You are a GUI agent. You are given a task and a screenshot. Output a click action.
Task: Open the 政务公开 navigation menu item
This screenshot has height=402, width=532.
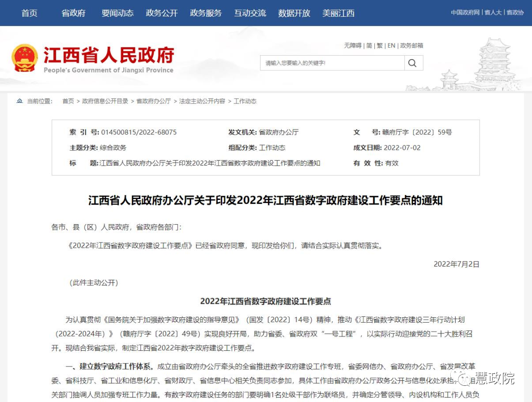pyautogui.click(x=161, y=13)
